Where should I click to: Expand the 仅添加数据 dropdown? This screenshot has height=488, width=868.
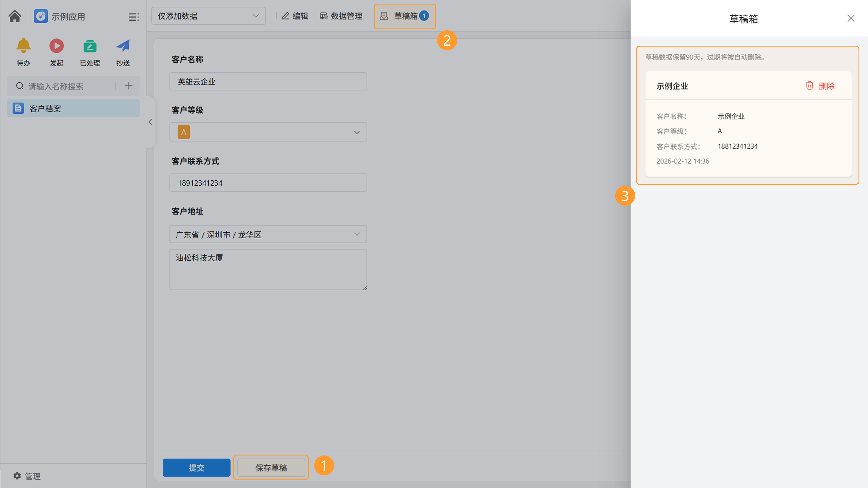coord(208,16)
